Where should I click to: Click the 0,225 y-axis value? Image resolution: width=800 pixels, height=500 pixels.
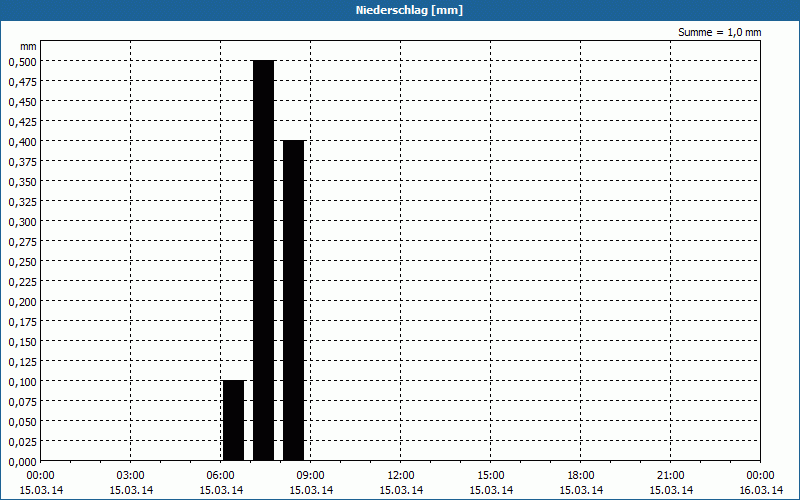pyautogui.click(x=23, y=282)
